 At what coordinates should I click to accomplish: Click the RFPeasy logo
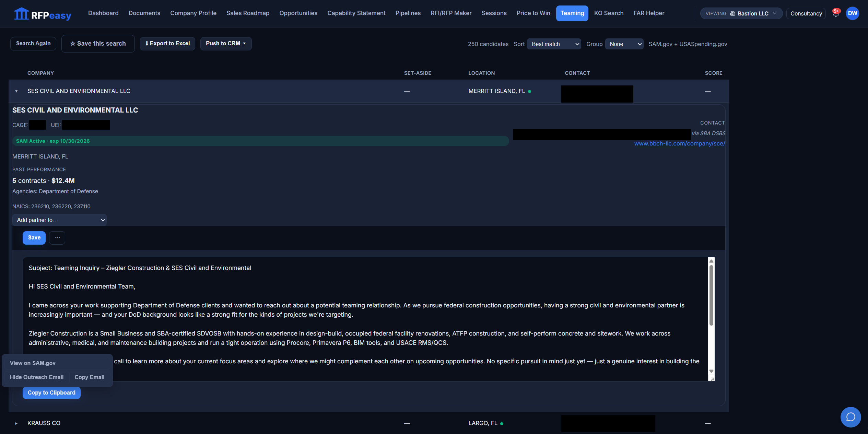tap(43, 14)
